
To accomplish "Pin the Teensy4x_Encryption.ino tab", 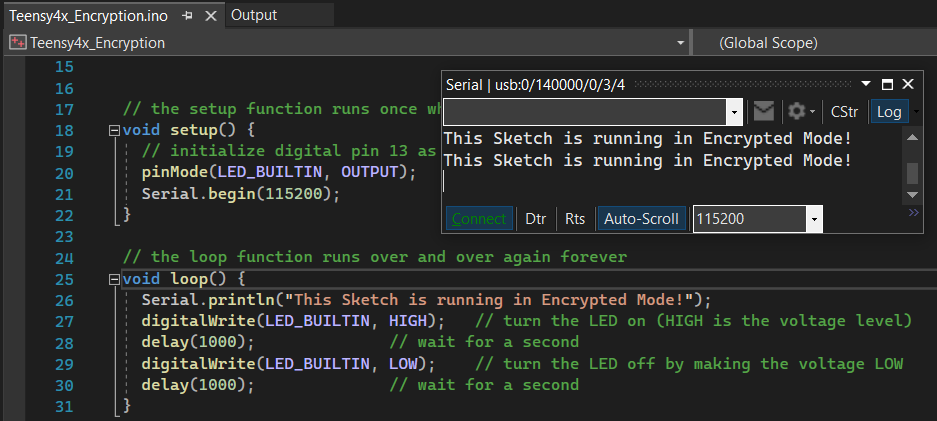I will [x=188, y=16].
